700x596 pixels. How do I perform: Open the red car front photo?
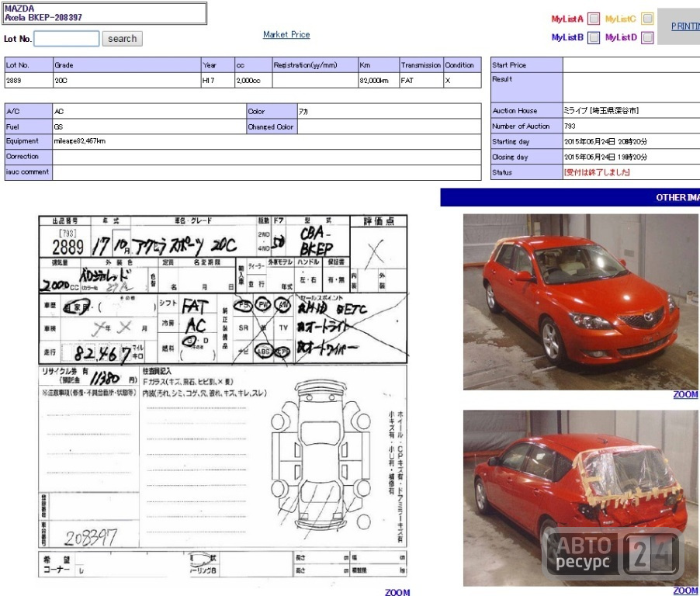(580, 302)
